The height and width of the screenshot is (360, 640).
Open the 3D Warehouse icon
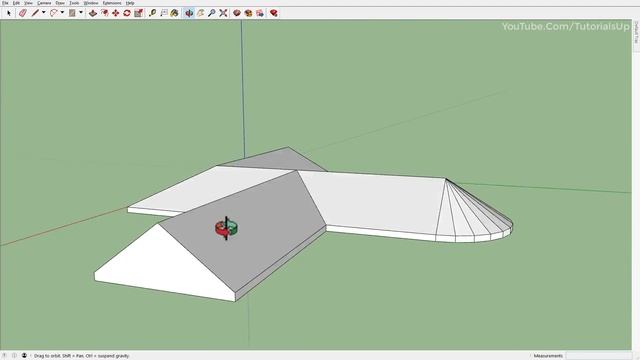[237, 13]
